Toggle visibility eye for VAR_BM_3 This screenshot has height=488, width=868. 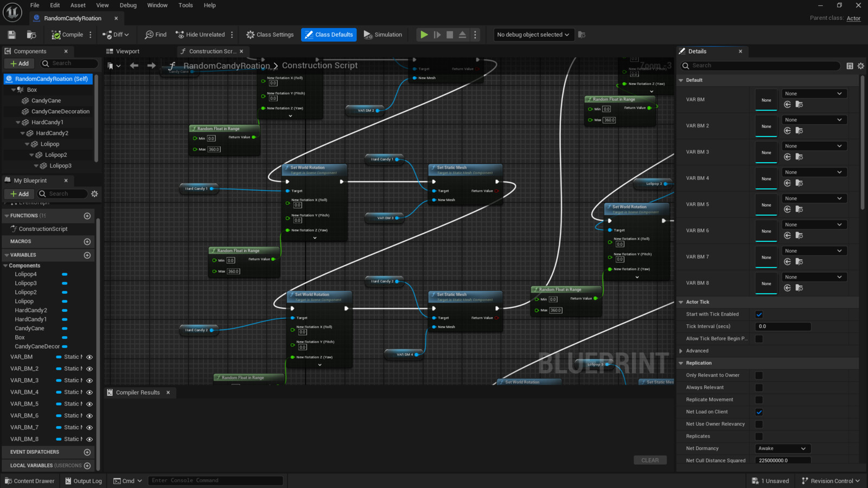point(90,381)
